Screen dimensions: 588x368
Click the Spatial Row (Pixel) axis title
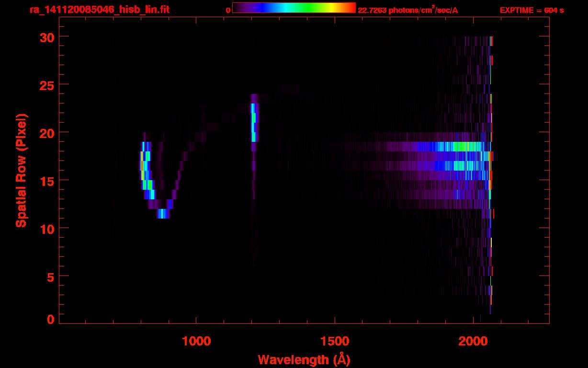click(x=21, y=170)
